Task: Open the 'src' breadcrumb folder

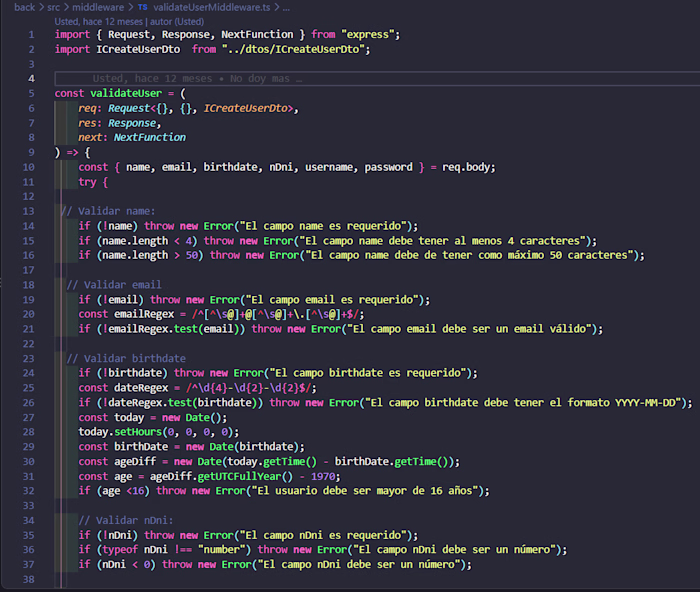Action: pos(53,7)
